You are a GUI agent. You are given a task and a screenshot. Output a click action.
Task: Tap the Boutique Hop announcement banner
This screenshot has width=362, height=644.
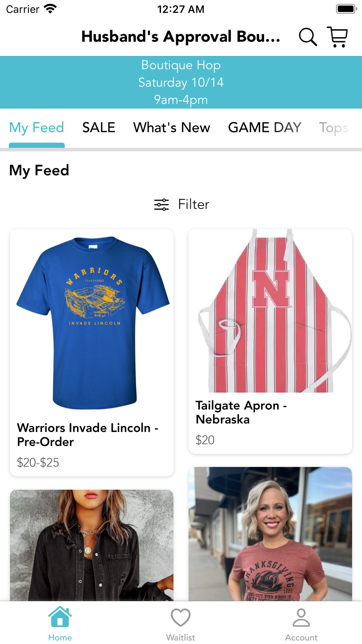click(x=181, y=83)
